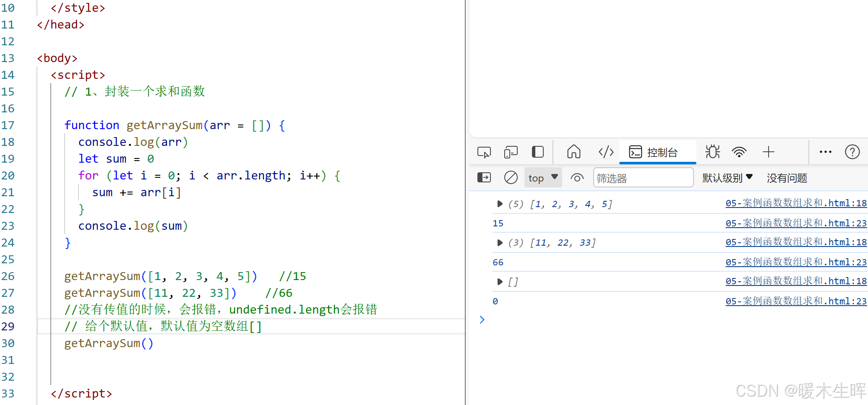The image size is (868, 405).
Task: Click the getArraySum() call on line 30
Action: point(109,343)
